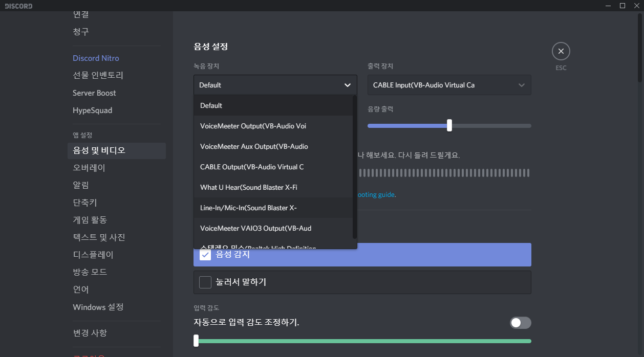Open 선물 인벤토리 section

coord(98,75)
